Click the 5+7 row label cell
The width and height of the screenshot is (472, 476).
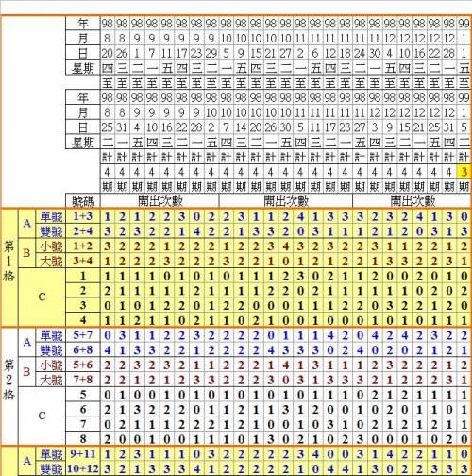[x=83, y=335]
